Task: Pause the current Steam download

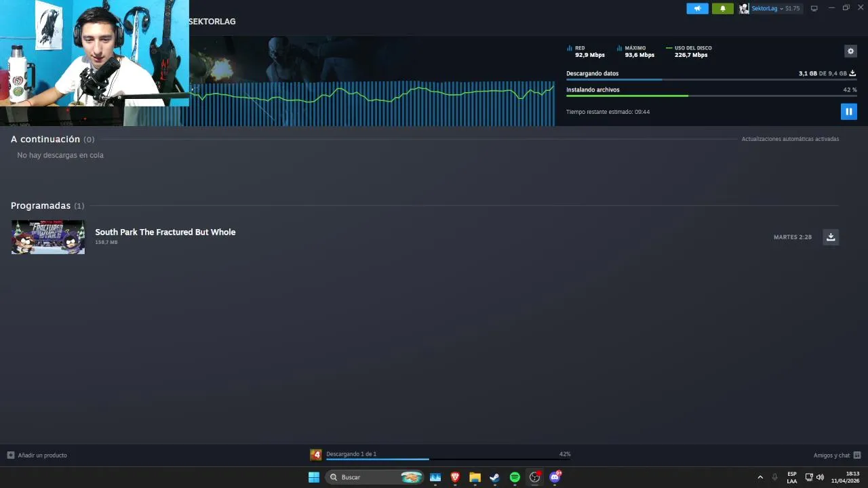Action: click(x=848, y=111)
